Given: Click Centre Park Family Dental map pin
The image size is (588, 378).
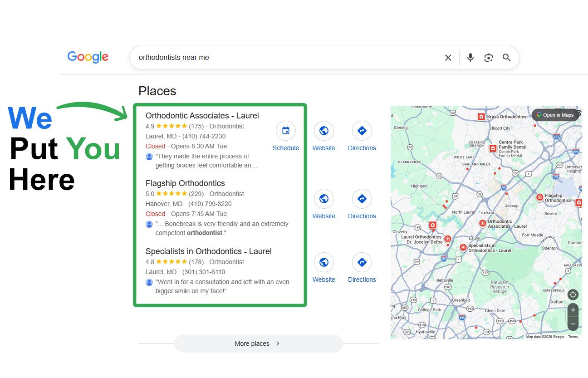Looking at the screenshot, I should pyautogui.click(x=493, y=148).
